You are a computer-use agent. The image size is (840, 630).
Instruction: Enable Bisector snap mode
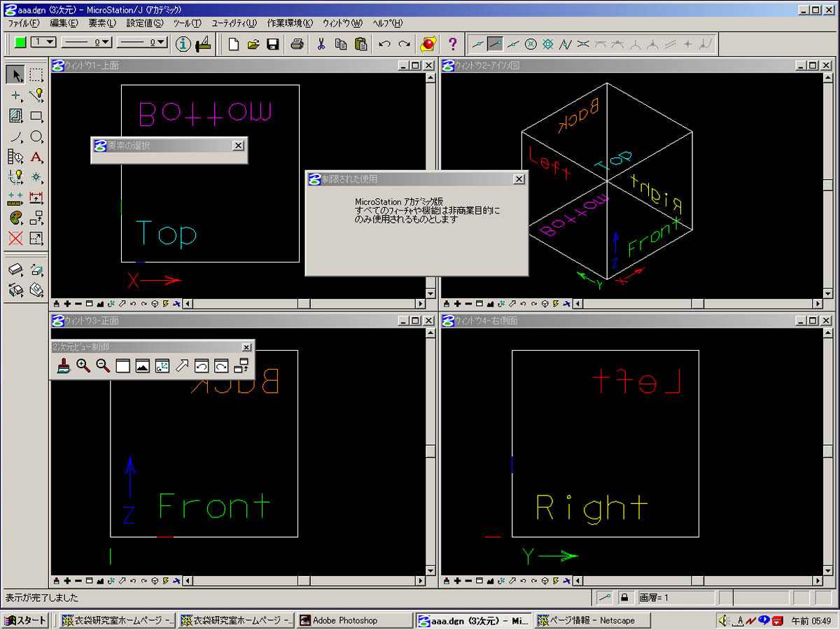click(x=566, y=44)
